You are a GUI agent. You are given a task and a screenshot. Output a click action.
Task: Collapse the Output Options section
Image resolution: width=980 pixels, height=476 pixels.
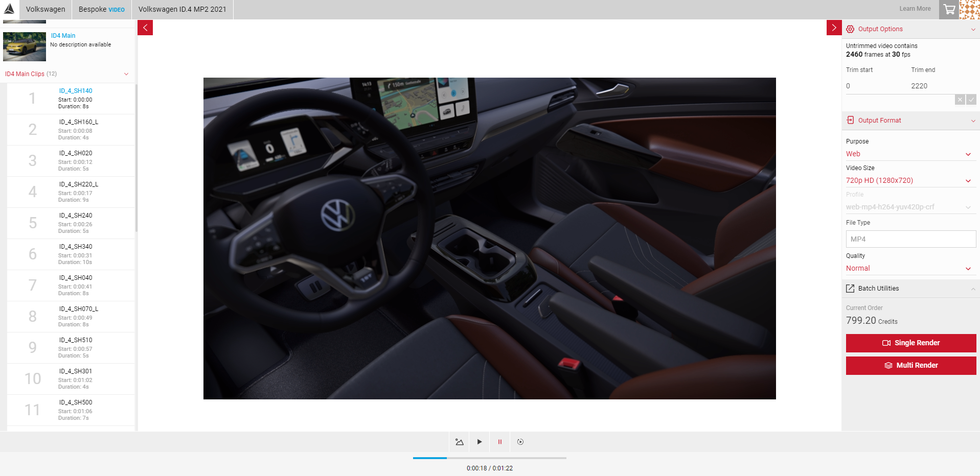[973, 29]
